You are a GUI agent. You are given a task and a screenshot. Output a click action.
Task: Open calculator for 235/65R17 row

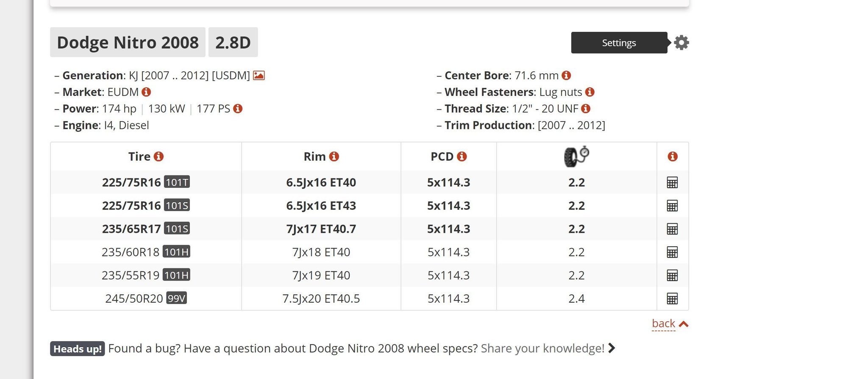(672, 229)
